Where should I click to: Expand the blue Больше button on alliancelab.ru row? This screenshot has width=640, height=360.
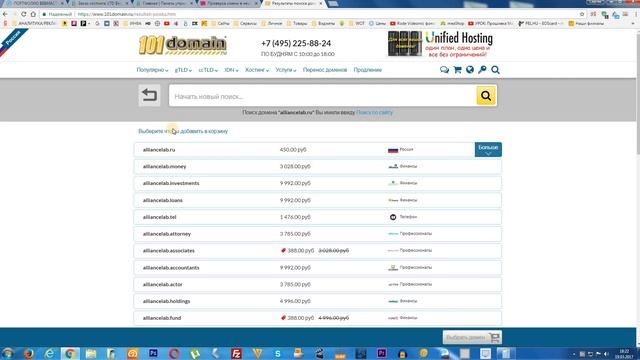point(488,149)
